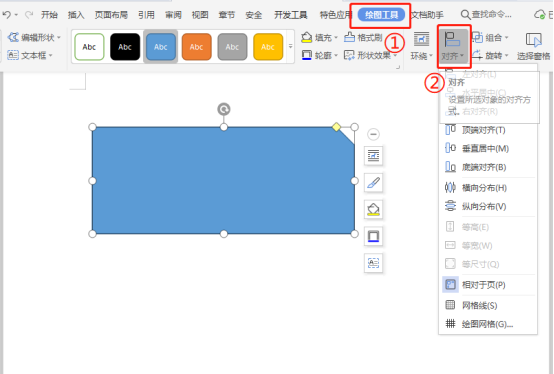Image resolution: width=554 pixels, height=374 pixels.
Task: Apply the yellow Abc shape style
Action: pos(268,47)
